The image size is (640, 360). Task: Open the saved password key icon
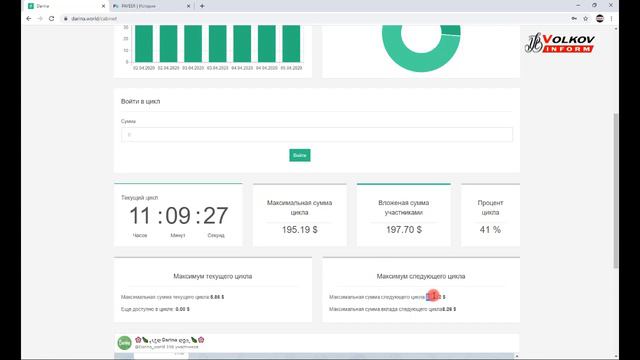tap(574, 18)
